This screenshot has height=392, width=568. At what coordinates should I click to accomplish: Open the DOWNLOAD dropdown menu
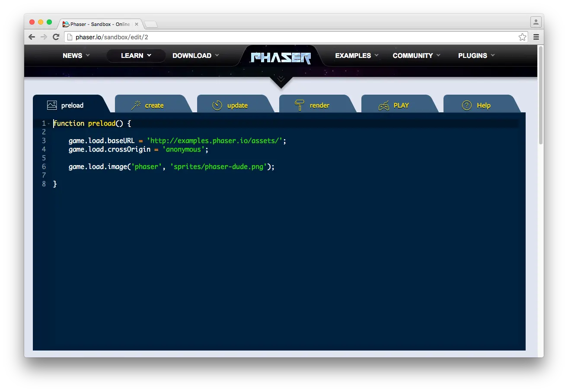tap(196, 55)
